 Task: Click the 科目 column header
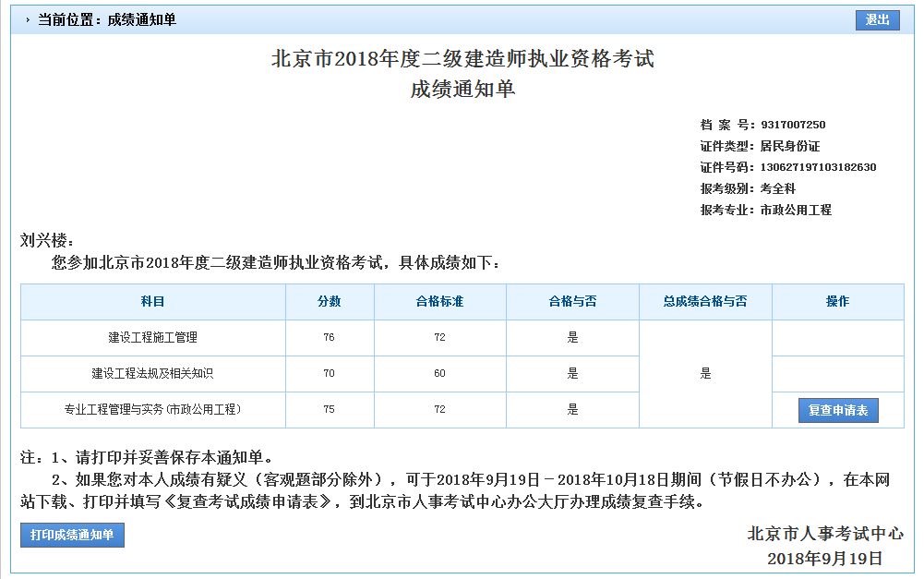click(x=152, y=302)
